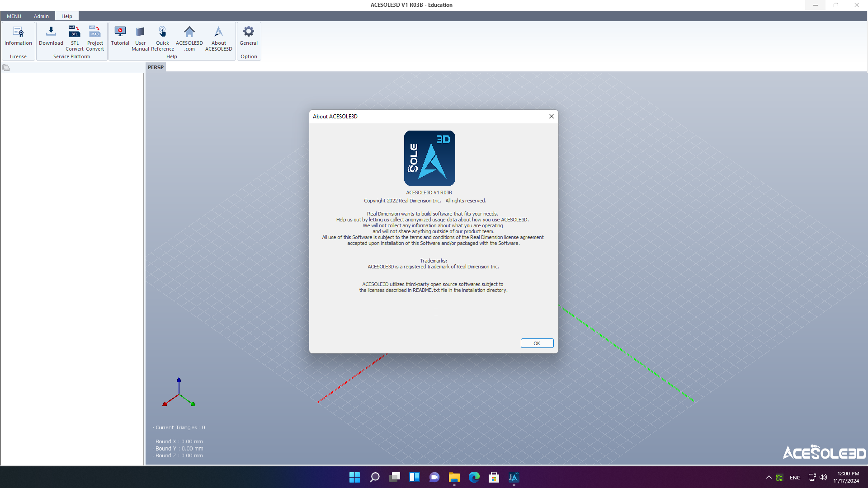Click the Download icon in Service Platform

tap(51, 36)
